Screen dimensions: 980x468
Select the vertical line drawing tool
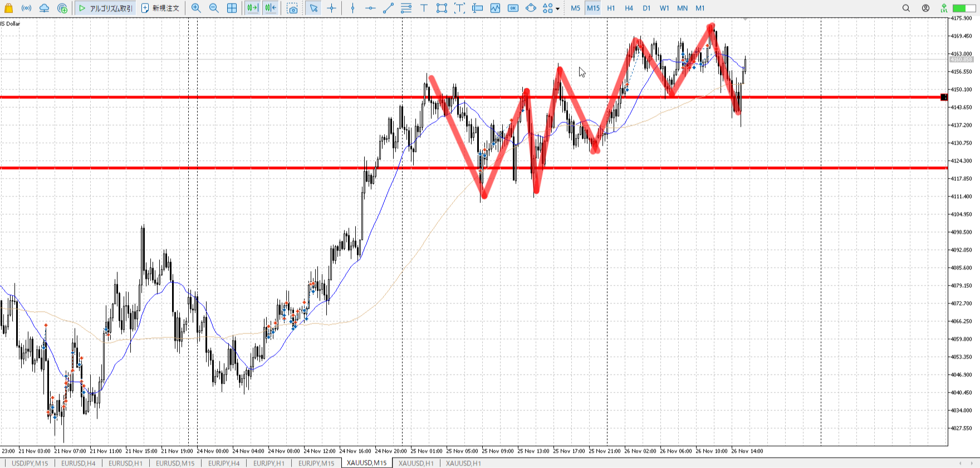[x=352, y=8]
